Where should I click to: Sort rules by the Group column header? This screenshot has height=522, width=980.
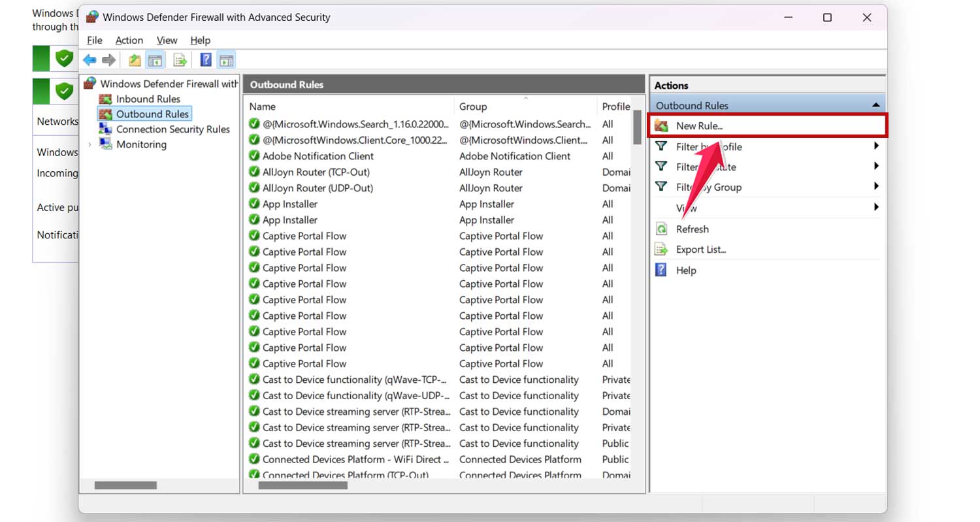473,106
